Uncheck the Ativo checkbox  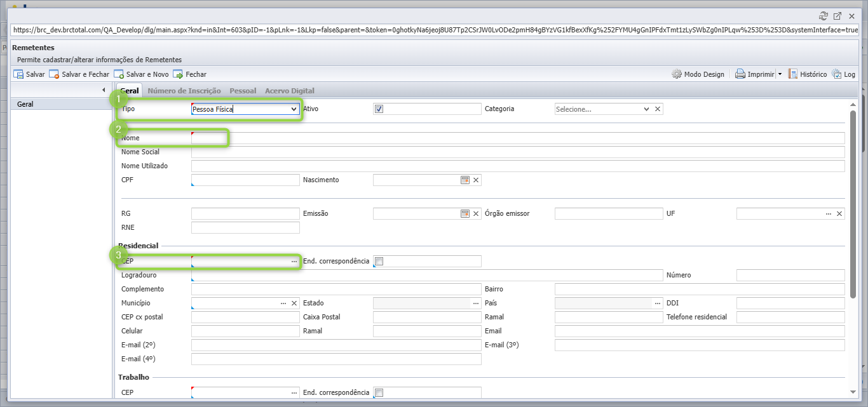click(379, 109)
